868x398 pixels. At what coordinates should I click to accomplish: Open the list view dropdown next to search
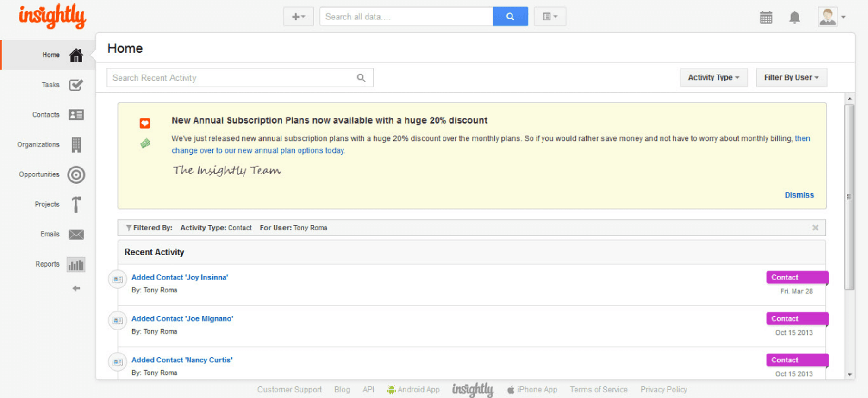(x=550, y=17)
